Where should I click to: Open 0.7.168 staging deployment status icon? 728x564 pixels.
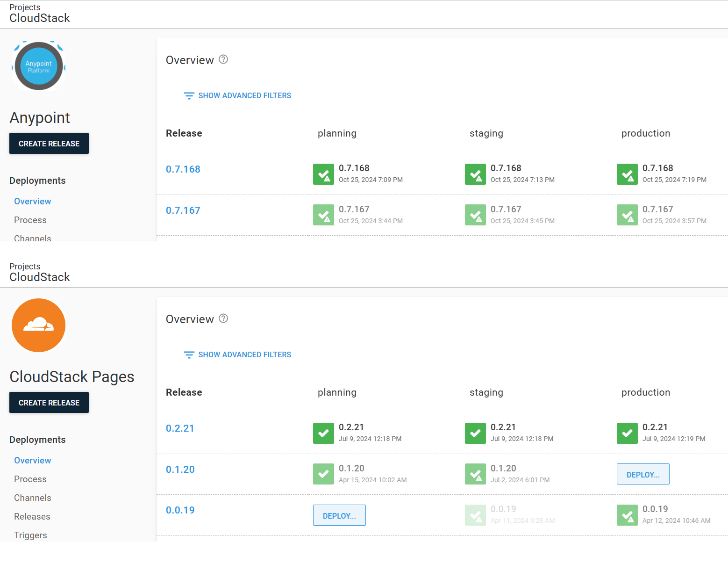coord(475,174)
